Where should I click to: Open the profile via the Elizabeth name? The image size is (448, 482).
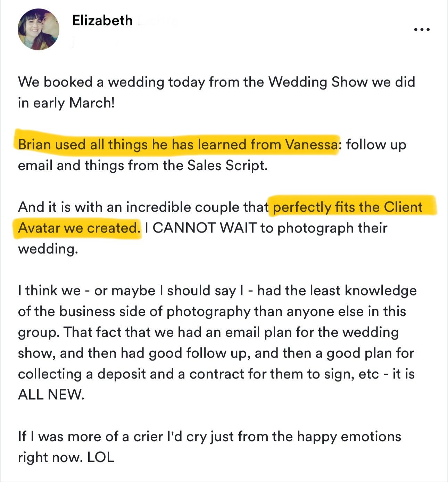click(102, 21)
